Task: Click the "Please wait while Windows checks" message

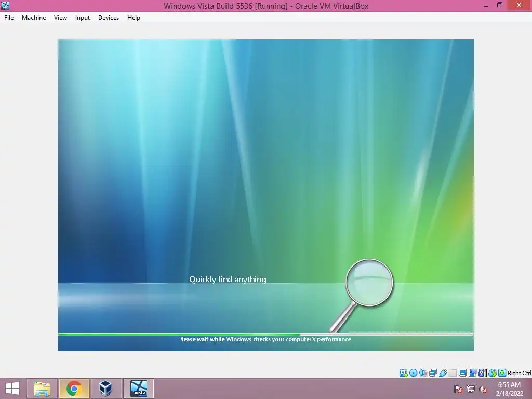Action: tap(265, 339)
